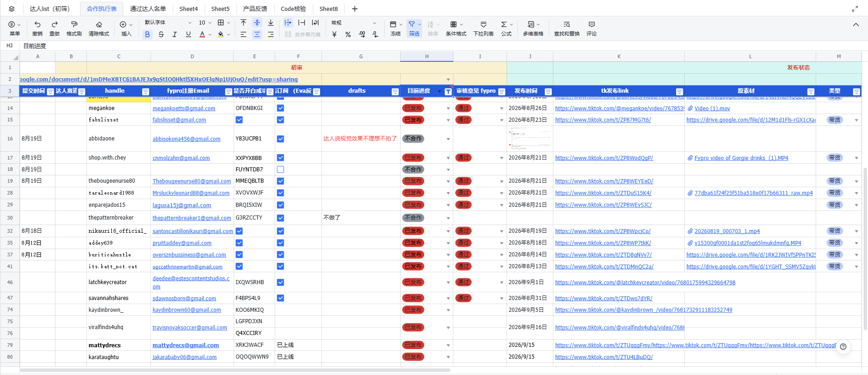The height and width of the screenshot is (375, 868).
Task: Open the font family dropdown (默认字体)
Action: [168, 23]
